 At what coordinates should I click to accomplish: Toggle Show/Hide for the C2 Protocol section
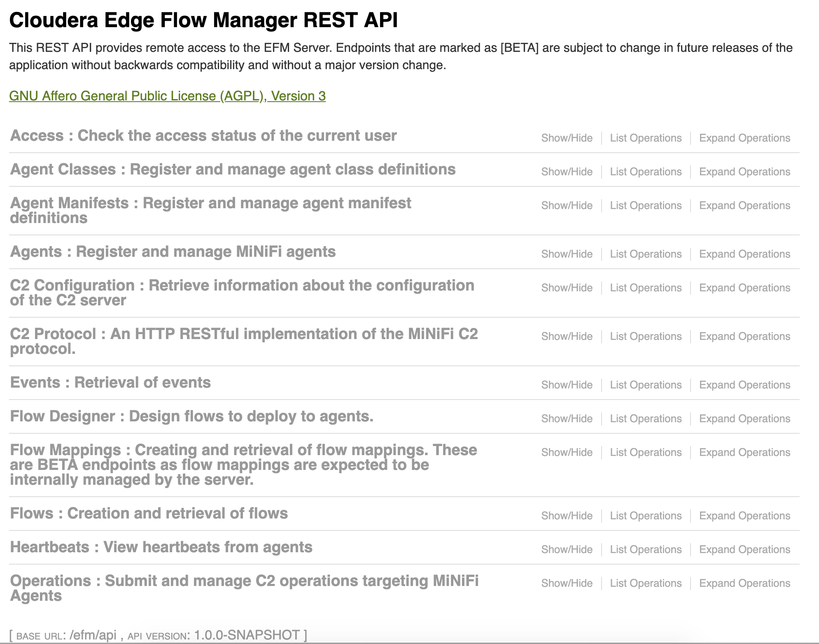(567, 336)
